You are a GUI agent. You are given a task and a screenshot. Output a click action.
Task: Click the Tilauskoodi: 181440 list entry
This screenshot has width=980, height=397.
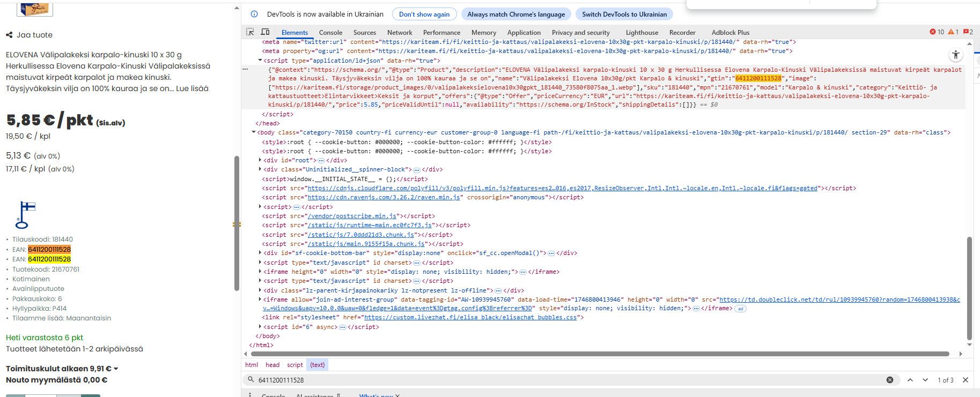pos(42,239)
